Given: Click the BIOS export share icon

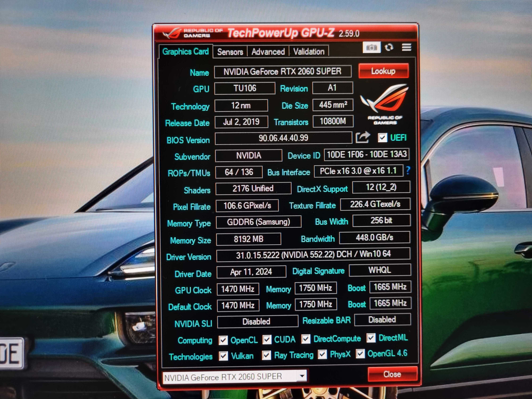Looking at the screenshot, I should [363, 138].
